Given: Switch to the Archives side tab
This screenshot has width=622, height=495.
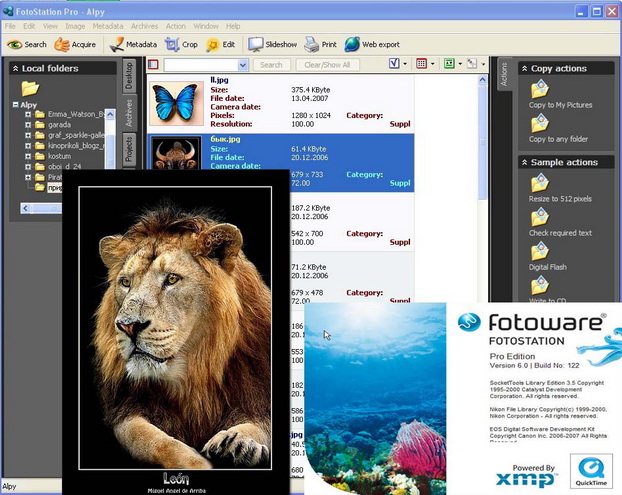Looking at the screenshot, I should [129, 113].
